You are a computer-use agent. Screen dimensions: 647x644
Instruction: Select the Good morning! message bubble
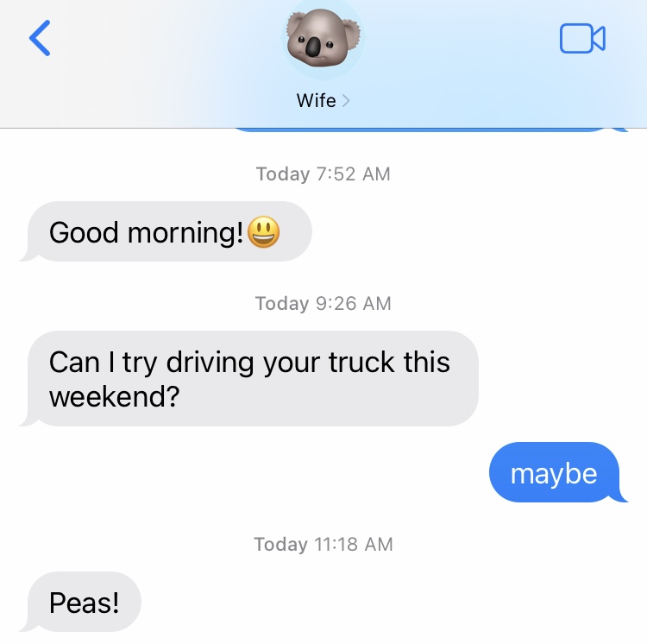[x=166, y=231]
